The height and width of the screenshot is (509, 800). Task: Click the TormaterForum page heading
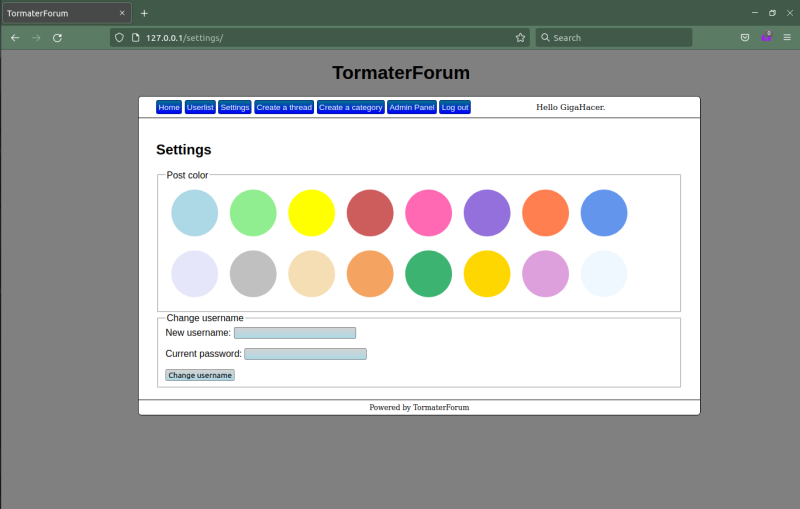coord(401,73)
